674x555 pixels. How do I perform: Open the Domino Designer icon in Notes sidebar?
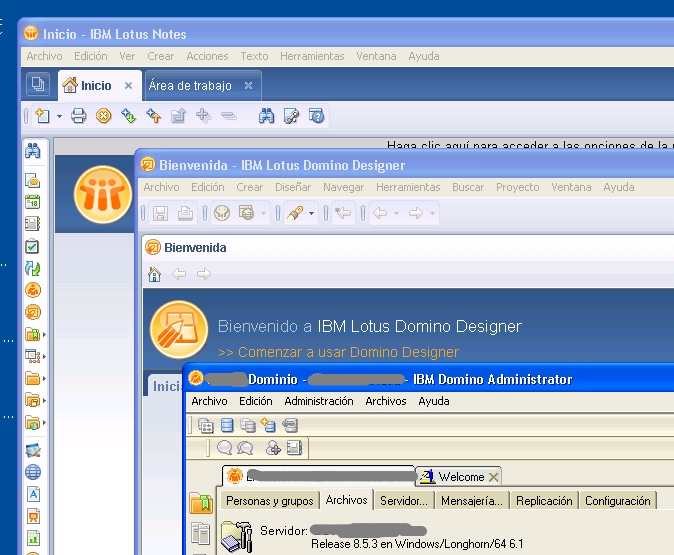point(33,312)
